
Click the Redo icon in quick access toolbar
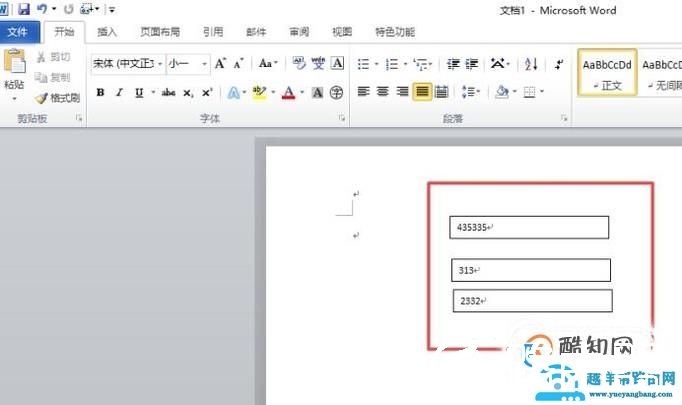coord(68,9)
